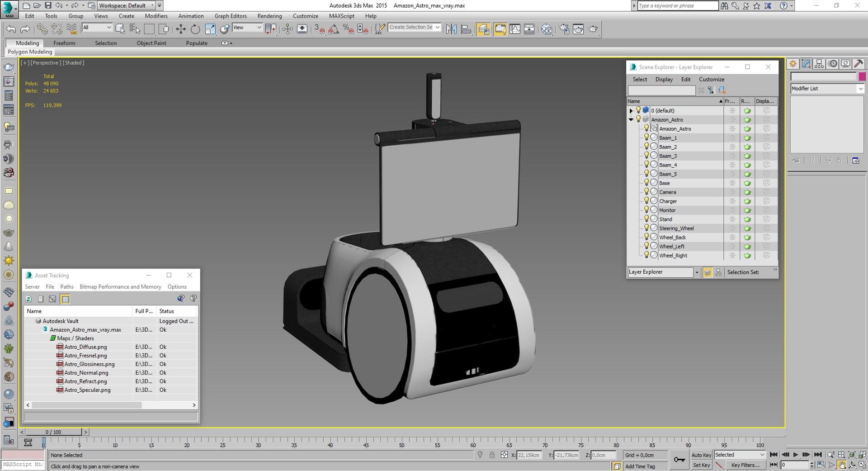The image size is (868, 471).
Task: Click the Save File icon in title bar
Action: point(48,5)
